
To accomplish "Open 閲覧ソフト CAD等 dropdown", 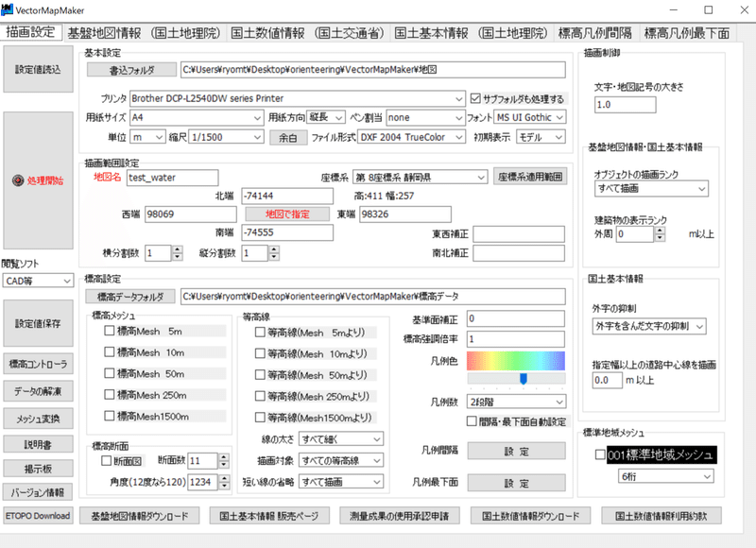I will (38, 281).
